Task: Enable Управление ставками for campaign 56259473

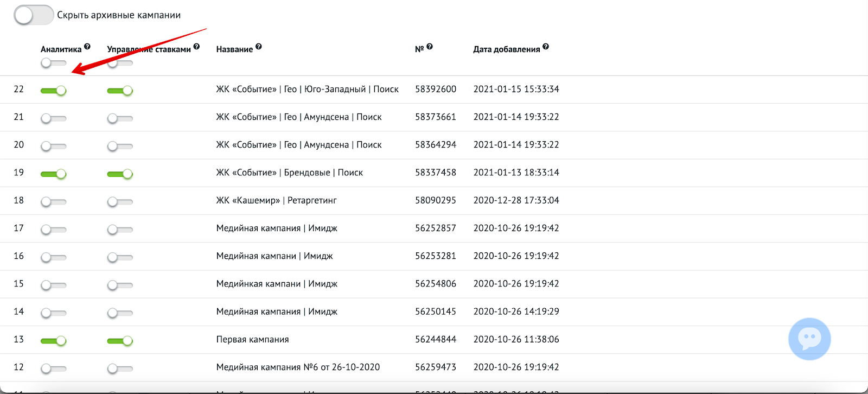Action: click(x=120, y=368)
